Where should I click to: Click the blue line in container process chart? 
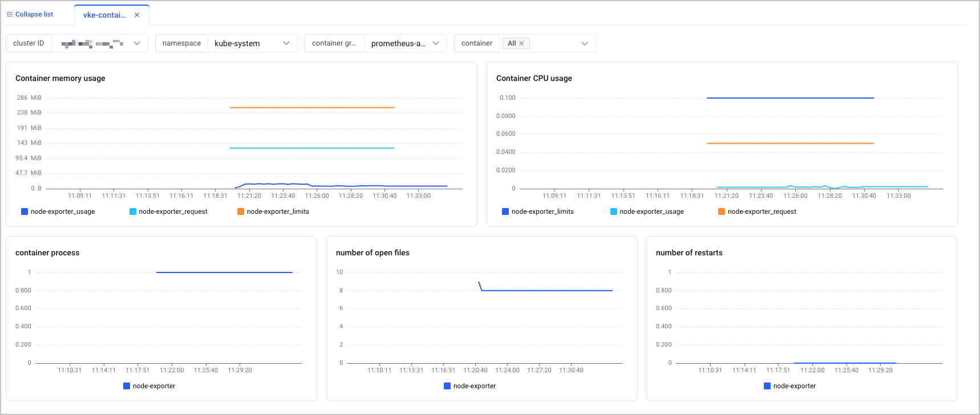pyautogui.click(x=224, y=272)
